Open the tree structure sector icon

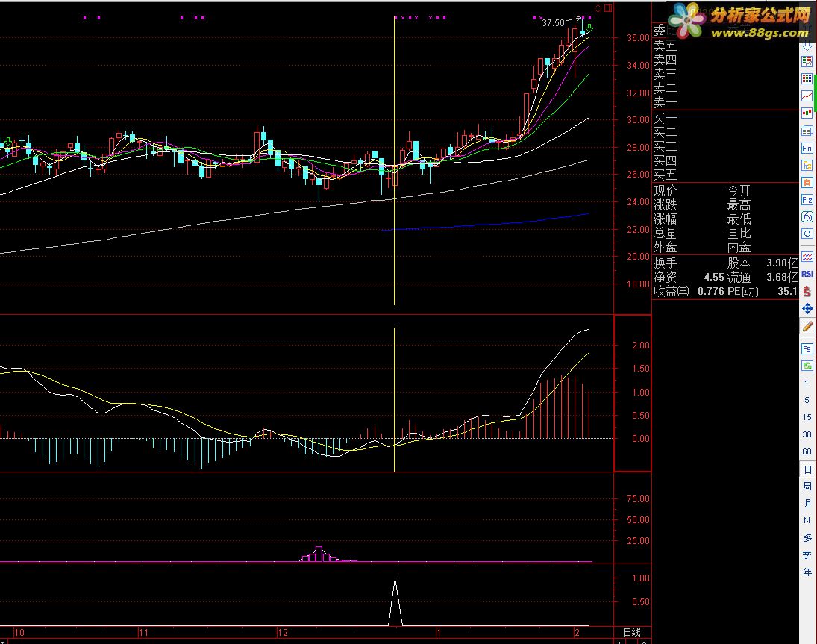[807, 166]
